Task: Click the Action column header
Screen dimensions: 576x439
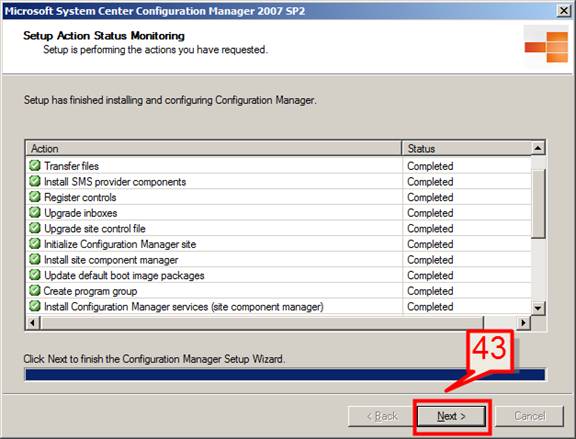Action: click(x=214, y=148)
